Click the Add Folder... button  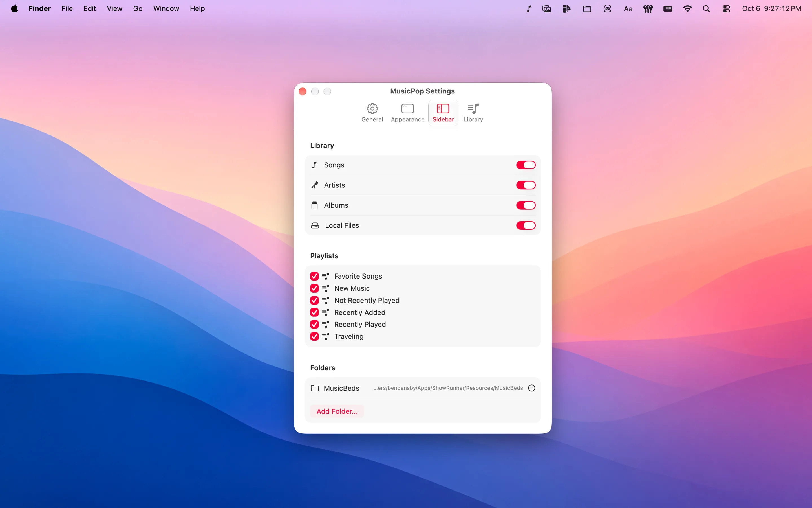(337, 411)
